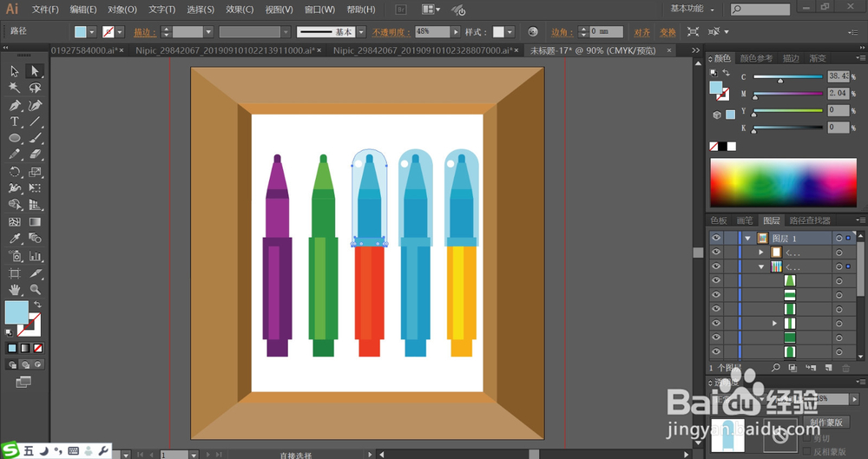The height and width of the screenshot is (459, 868).
Task: Select the Line Segment tool
Action: tap(35, 121)
